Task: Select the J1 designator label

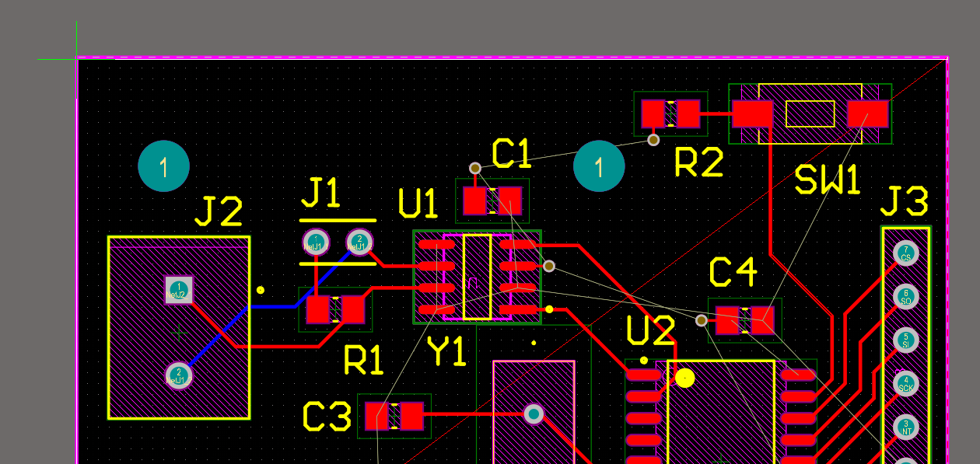Action: (321, 193)
